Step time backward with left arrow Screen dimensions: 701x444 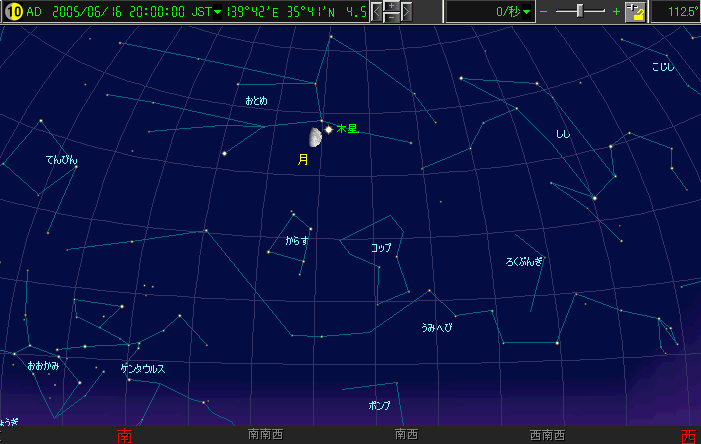pyautogui.click(x=378, y=12)
